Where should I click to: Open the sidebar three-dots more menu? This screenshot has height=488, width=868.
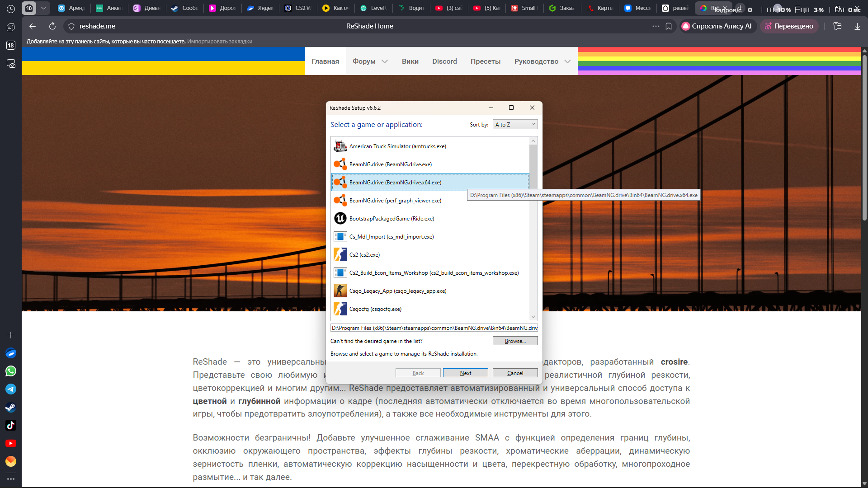(x=11, y=479)
